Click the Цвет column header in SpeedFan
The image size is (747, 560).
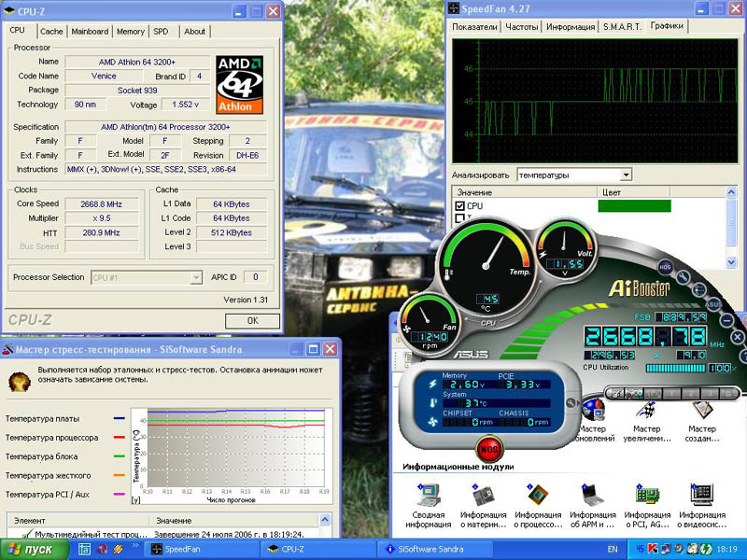click(x=634, y=192)
